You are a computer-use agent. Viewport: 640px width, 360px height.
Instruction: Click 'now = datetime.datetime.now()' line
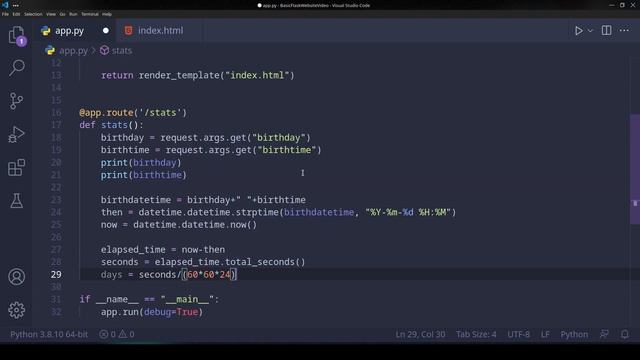179,224
